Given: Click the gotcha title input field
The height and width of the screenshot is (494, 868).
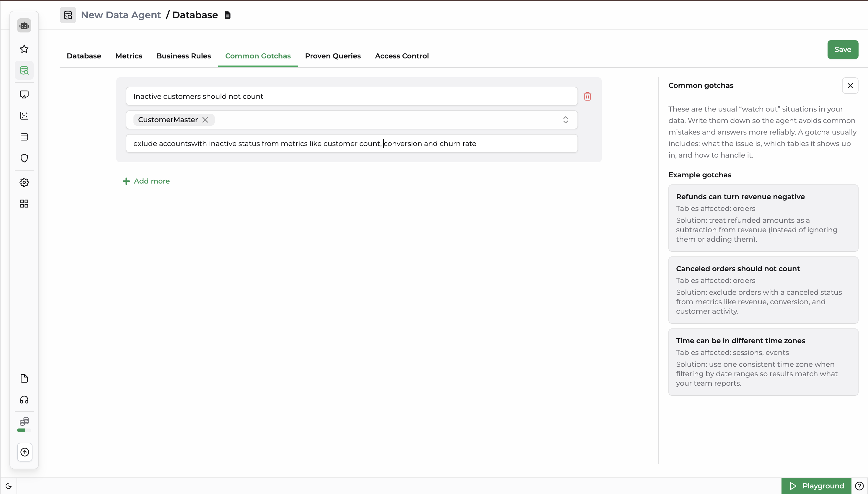Looking at the screenshot, I should click(352, 96).
